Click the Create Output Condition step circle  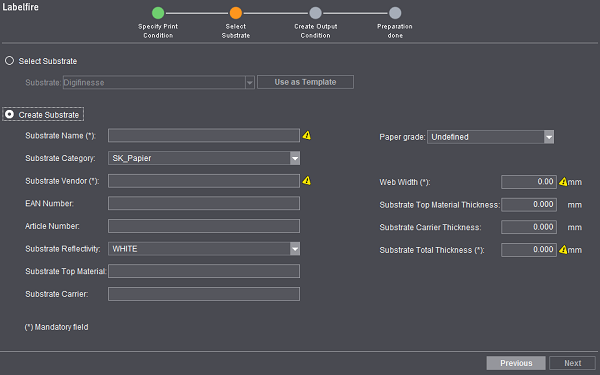pos(315,13)
